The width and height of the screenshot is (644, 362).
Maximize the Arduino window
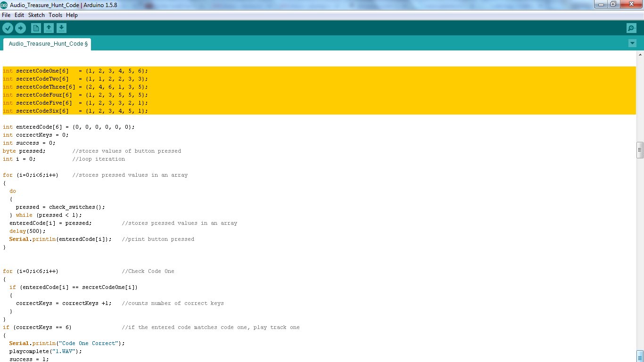tap(613, 4)
